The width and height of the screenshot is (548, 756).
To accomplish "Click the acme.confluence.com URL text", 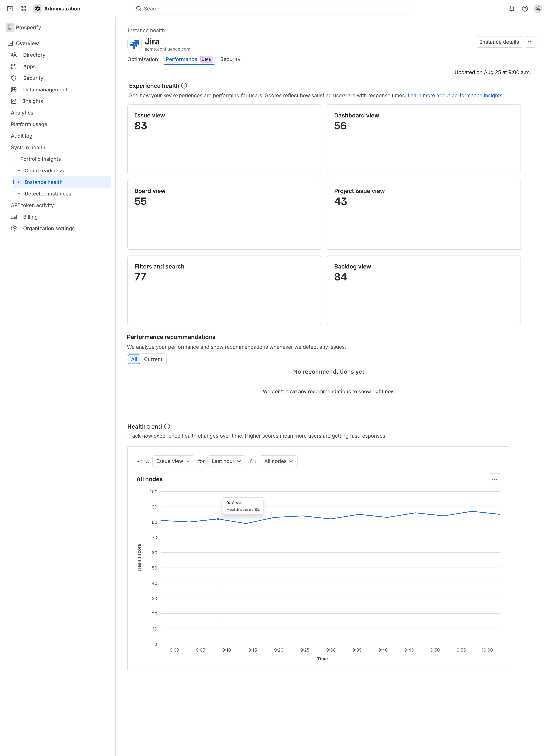I will tap(167, 49).
